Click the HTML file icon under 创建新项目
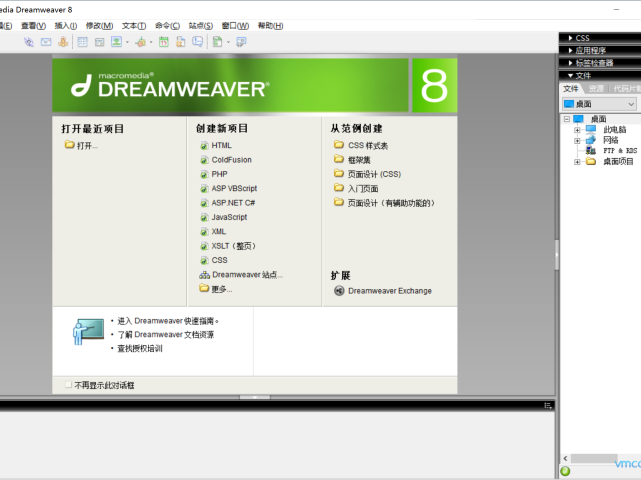The image size is (641, 480). [x=204, y=146]
